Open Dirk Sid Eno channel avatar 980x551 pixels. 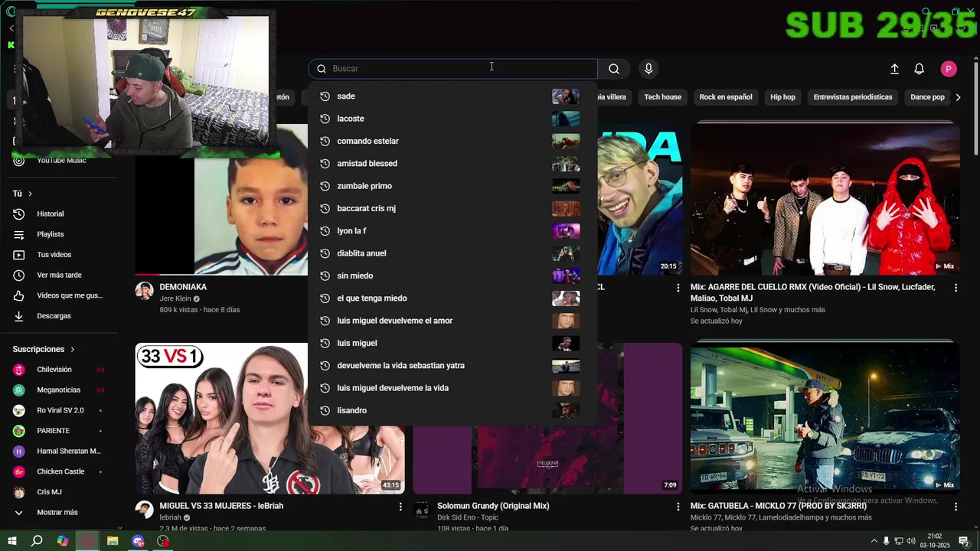(x=422, y=510)
